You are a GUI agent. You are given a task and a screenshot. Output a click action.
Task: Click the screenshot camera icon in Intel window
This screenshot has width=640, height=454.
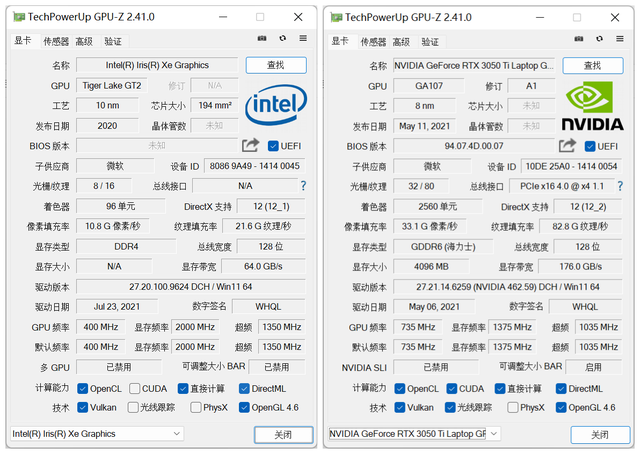pyautogui.click(x=262, y=38)
